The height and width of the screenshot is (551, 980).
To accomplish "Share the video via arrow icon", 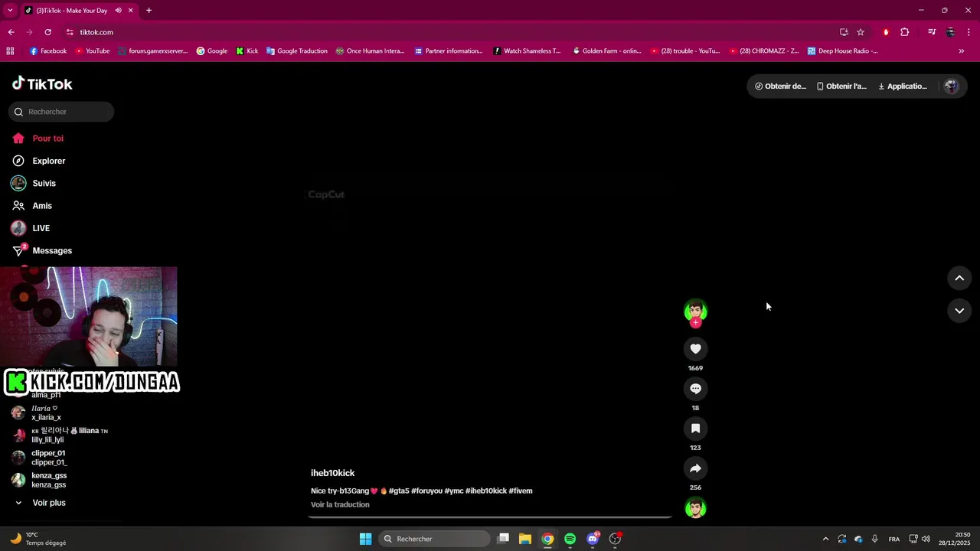I will coord(695,468).
